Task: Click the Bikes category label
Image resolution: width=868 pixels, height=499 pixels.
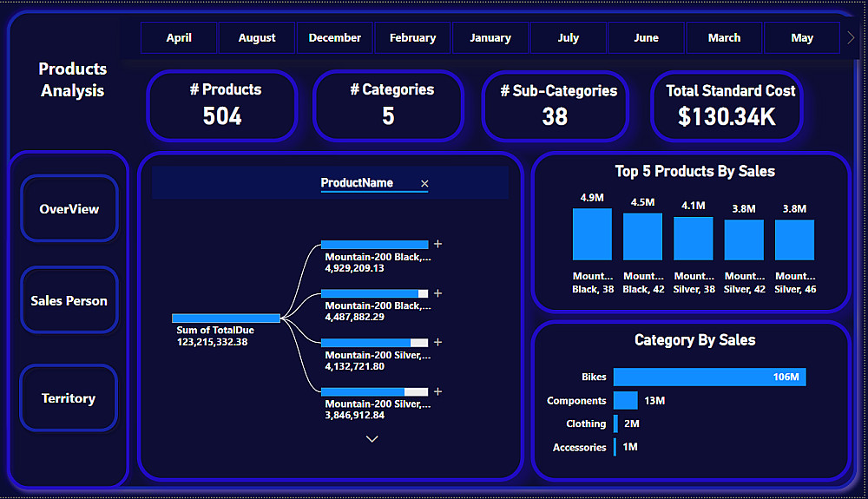Action: pos(594,377)
